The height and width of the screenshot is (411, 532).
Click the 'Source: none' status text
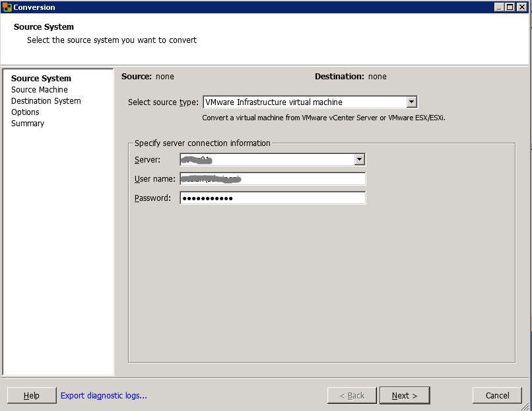(x=148, y=77)
